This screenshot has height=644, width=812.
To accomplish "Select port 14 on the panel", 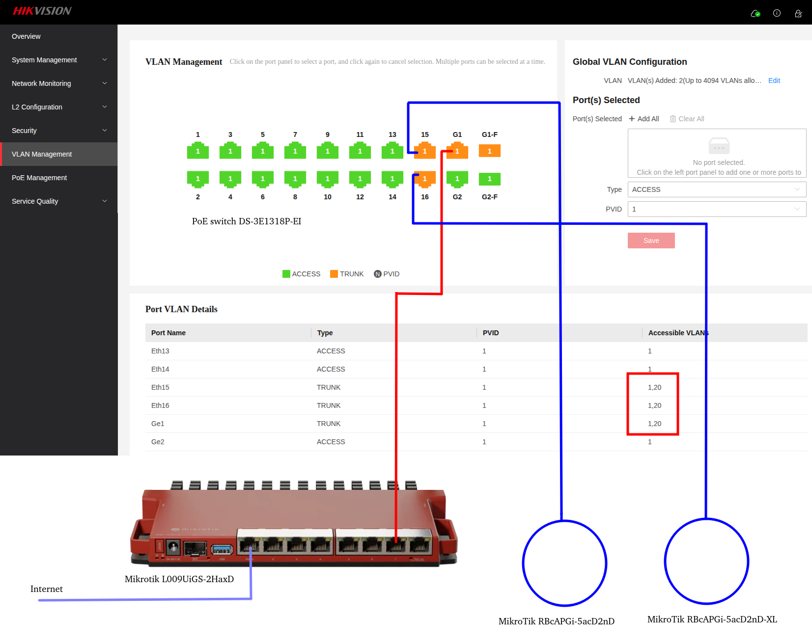I will (392, 179).
